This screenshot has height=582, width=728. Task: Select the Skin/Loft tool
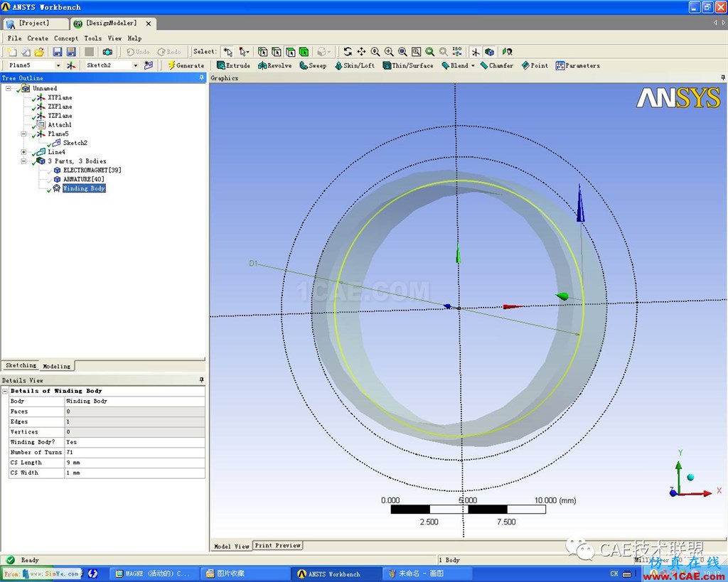pyautogui.click(x=354, y=65)
